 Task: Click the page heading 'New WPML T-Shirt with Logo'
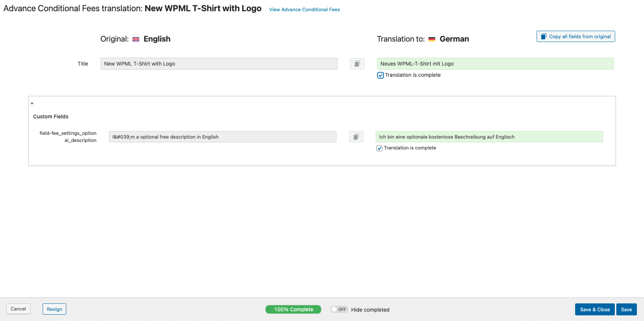(203, 8)
